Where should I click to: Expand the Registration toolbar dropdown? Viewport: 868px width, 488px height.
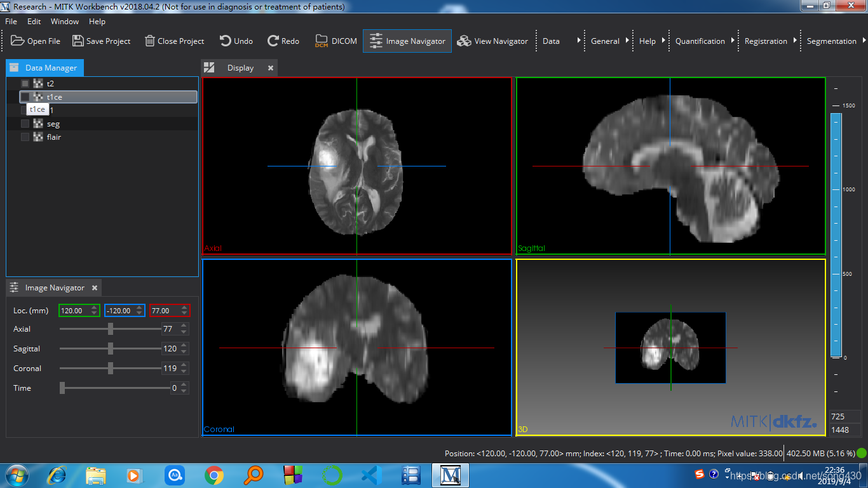tap(795, 41)
